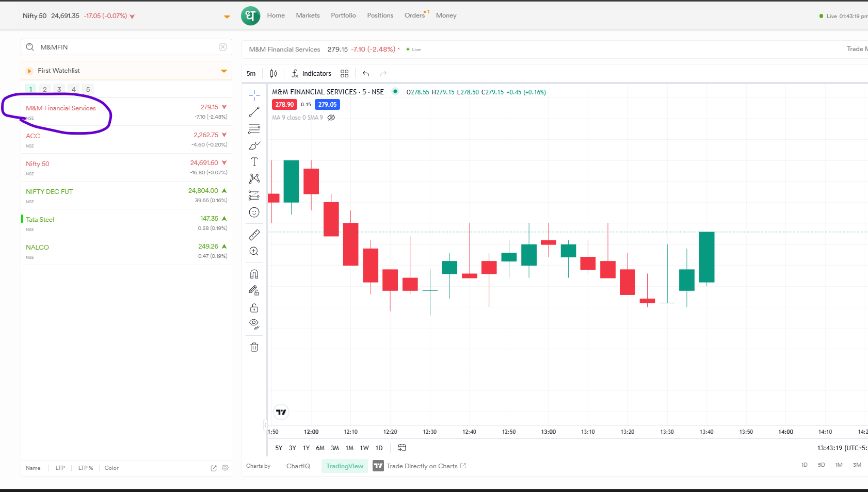Screen dimensions: 868x492
Task: Open the candlestick chart type icon
Action: (x=274, y=74)
